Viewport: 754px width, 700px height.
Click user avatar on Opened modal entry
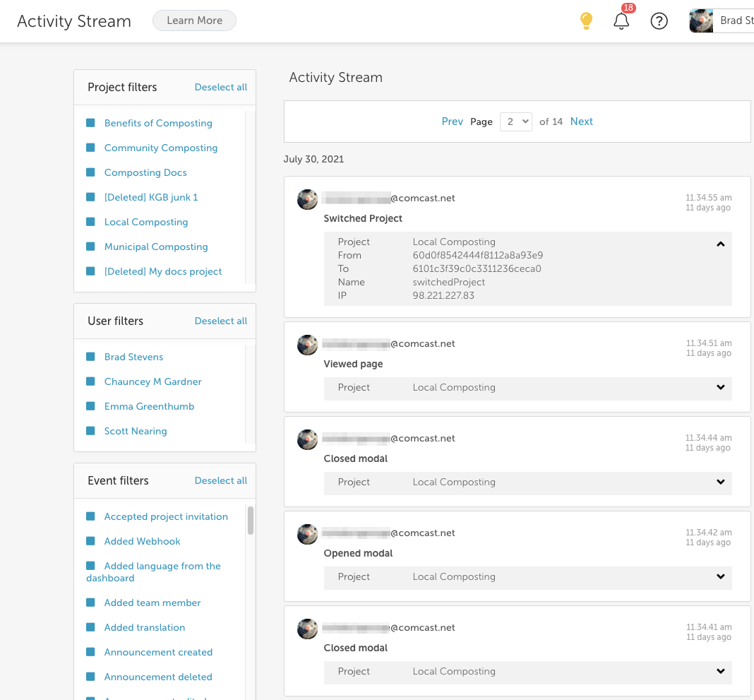[307, 535]
